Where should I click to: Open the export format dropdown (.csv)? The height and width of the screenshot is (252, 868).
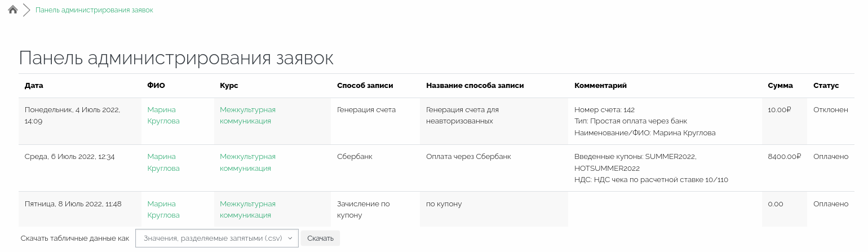[216, 238]
